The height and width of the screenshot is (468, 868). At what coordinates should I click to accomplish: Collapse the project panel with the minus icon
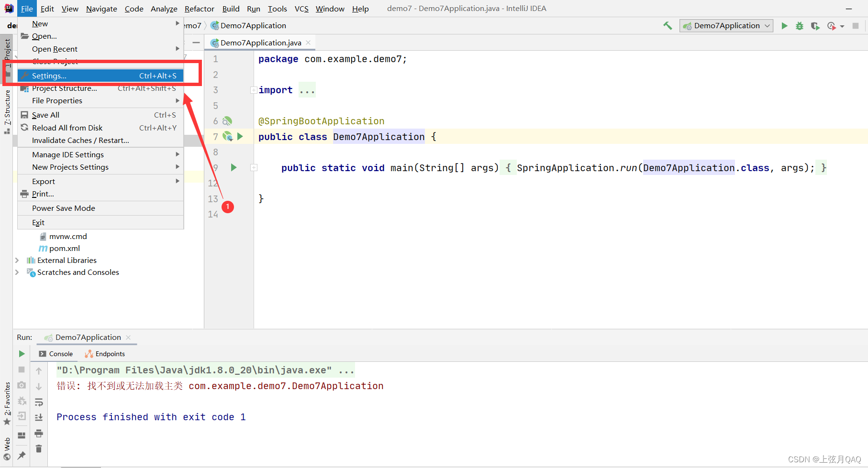click(196, 43)
